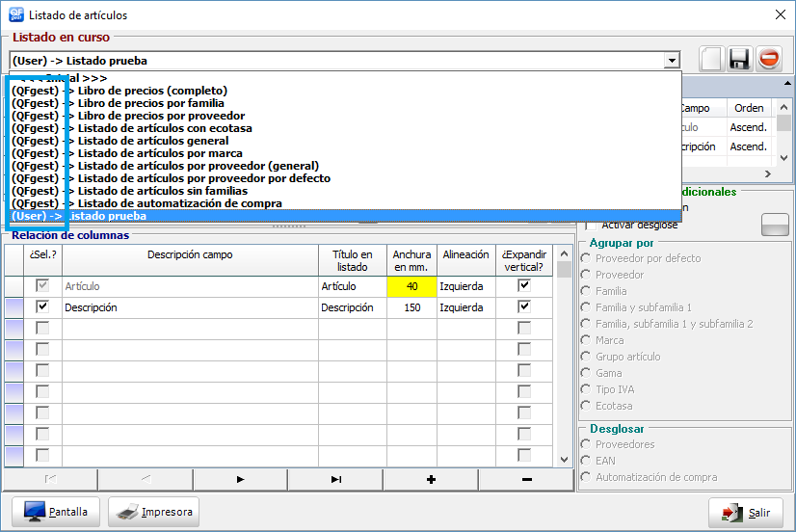Click Pantalla button to preview on screen
This screenshot has width=796, height=532.
(56, 512)
